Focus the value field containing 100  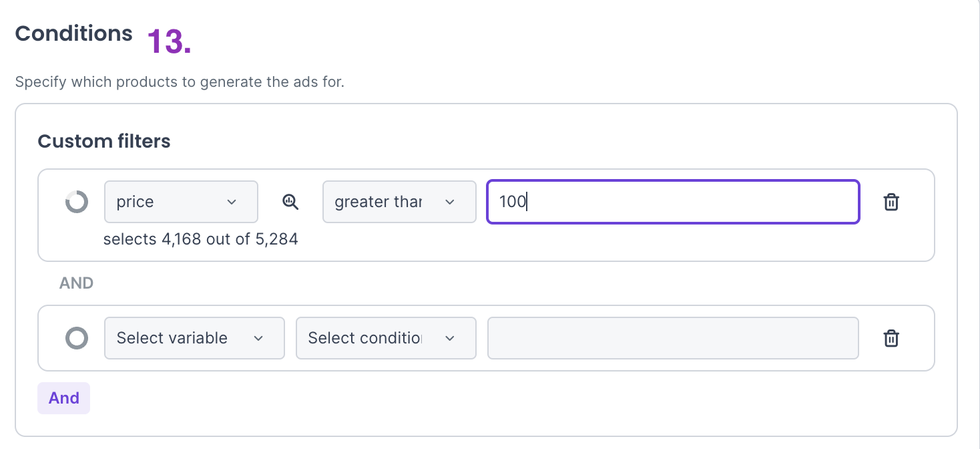(672, 202)
